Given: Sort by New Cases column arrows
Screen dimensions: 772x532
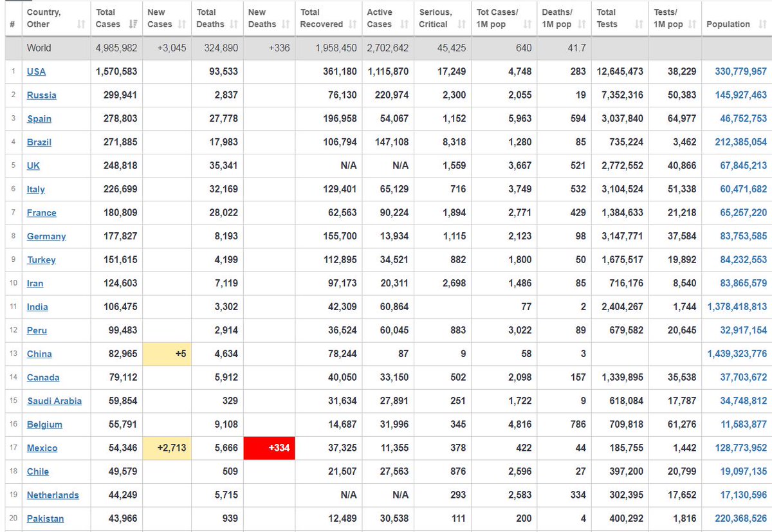Looking at the screenshot, I should pyautogui.click(x=182, y=24).
